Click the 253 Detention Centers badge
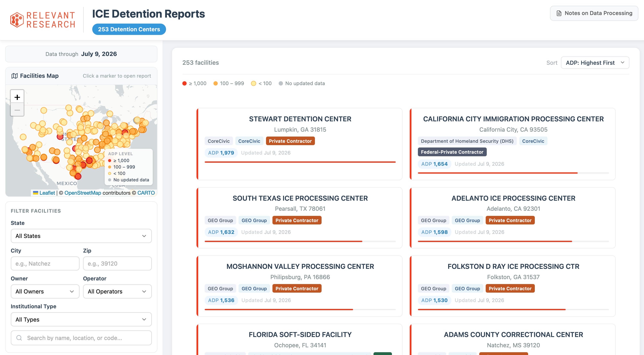644x355 pixels. click(x=129, y=29)
